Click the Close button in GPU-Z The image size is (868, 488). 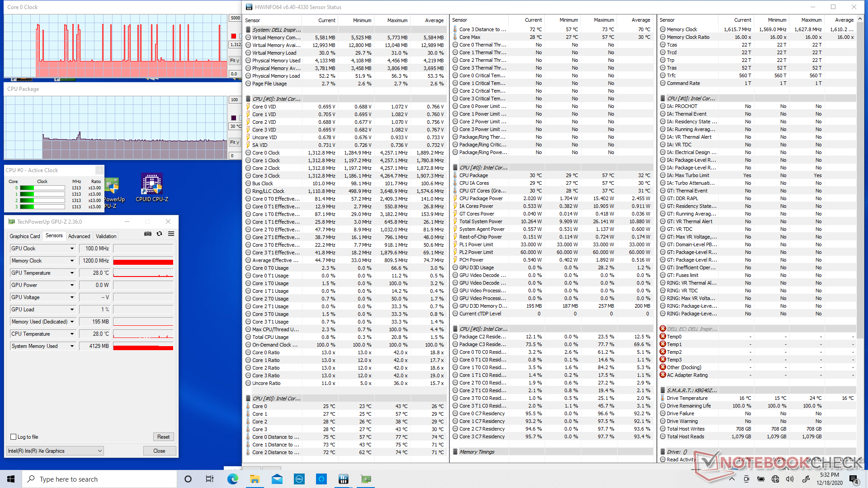coord(159,451)
